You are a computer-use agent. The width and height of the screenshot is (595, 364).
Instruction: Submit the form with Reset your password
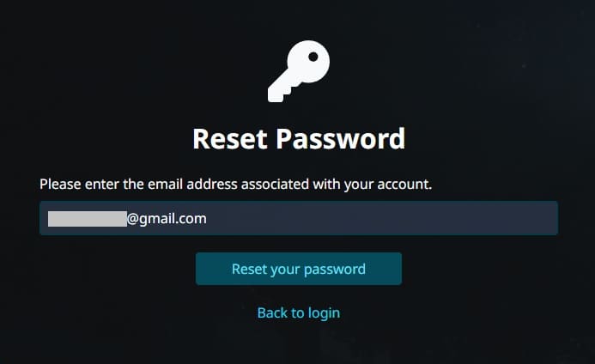coord(299,269)
